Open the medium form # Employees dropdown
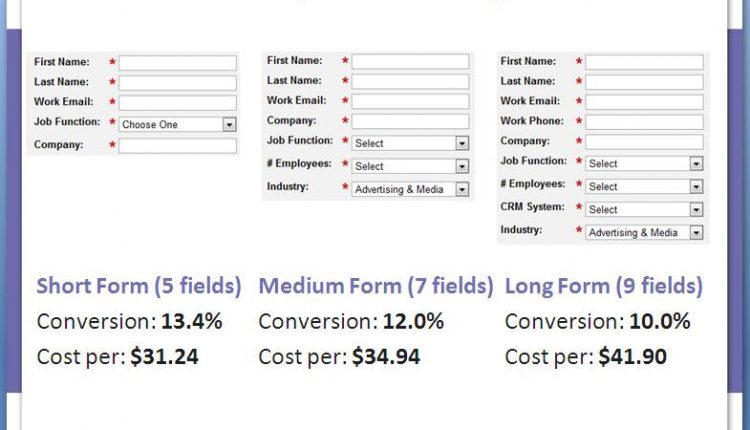Viewport: 750px width, 430px height. click(410, 166)
